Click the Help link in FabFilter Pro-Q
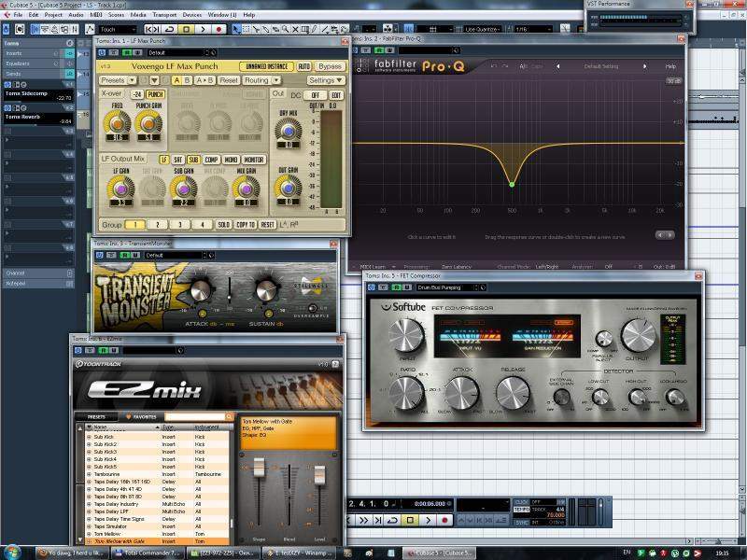This screenshot has width=747, height=560. (669, 66)
